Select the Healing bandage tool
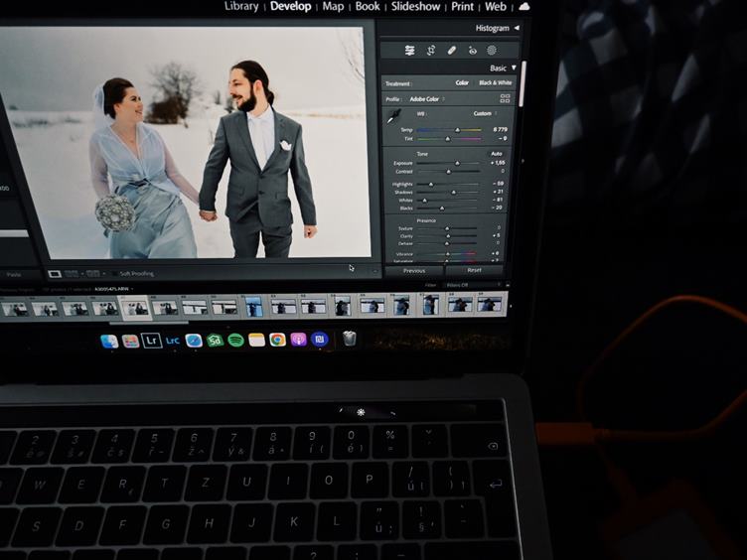Screen dimensions: 747x560 tap(452, 50)
